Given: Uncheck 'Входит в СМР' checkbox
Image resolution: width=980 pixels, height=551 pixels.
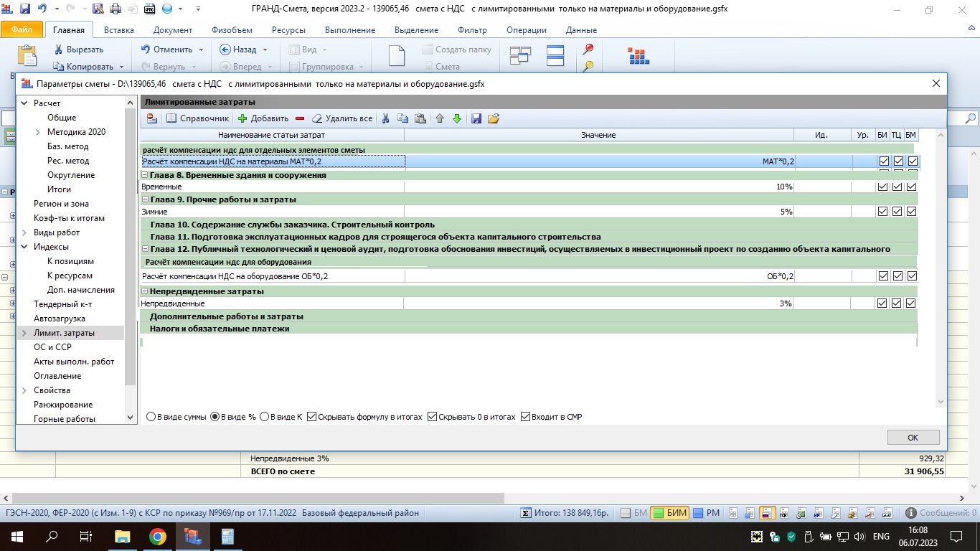Looking at the screenshot, I should tap(525, 417).
